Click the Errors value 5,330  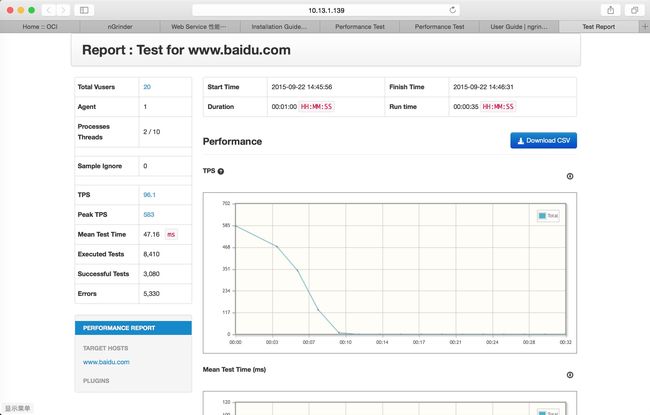[x=151, y=294]
